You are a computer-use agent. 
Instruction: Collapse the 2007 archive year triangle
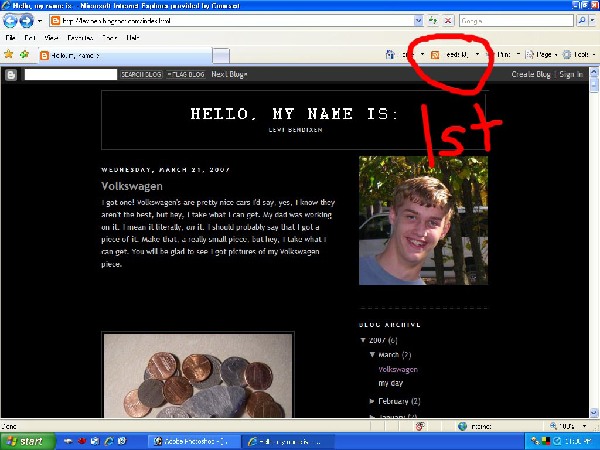click(363, 340)
